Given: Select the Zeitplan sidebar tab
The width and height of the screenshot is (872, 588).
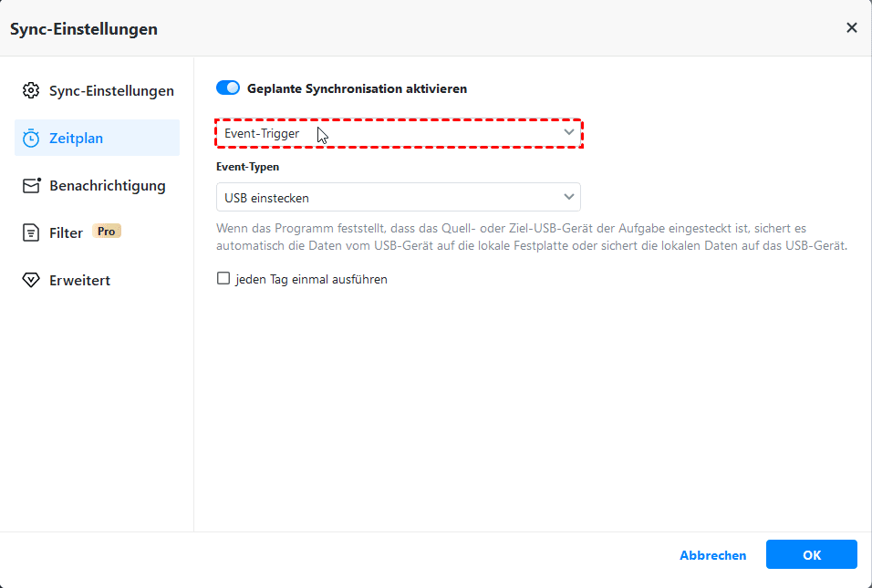Looking at the screenshot, I should point(77,139).
